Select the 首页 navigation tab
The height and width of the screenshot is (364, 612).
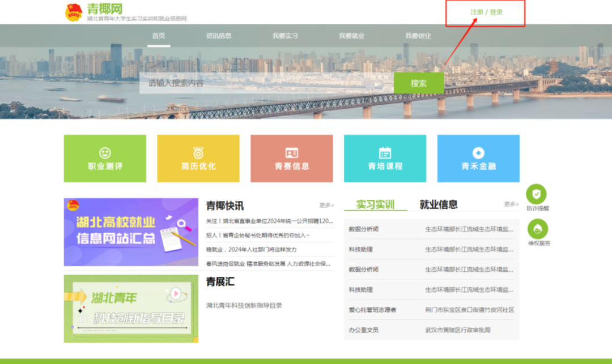point(159,36)
